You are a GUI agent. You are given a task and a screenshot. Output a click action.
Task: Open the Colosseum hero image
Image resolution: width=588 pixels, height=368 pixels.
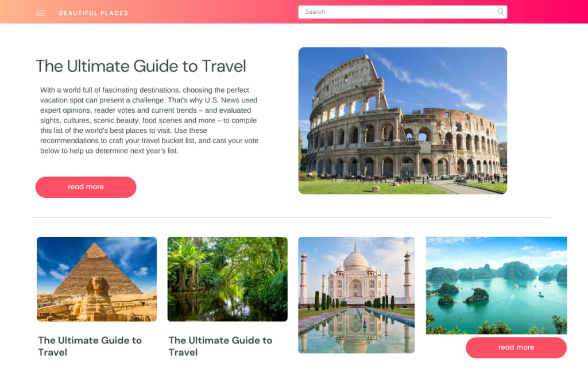pos(403,121)
